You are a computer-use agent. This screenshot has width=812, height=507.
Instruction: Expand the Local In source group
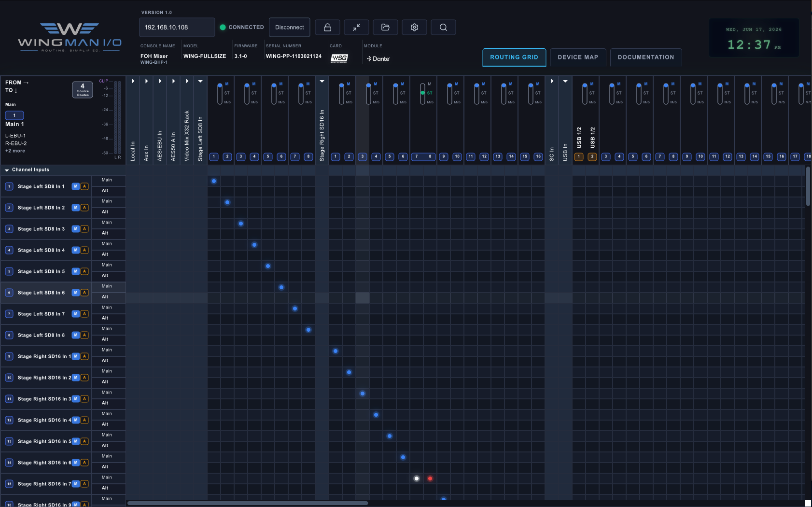coord(133,81)
